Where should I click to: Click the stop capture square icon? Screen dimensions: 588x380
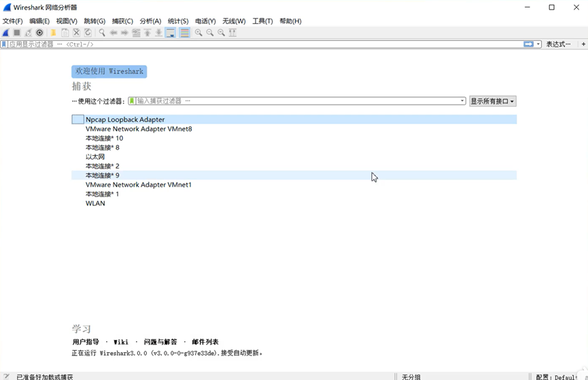[x=17, y=33]
